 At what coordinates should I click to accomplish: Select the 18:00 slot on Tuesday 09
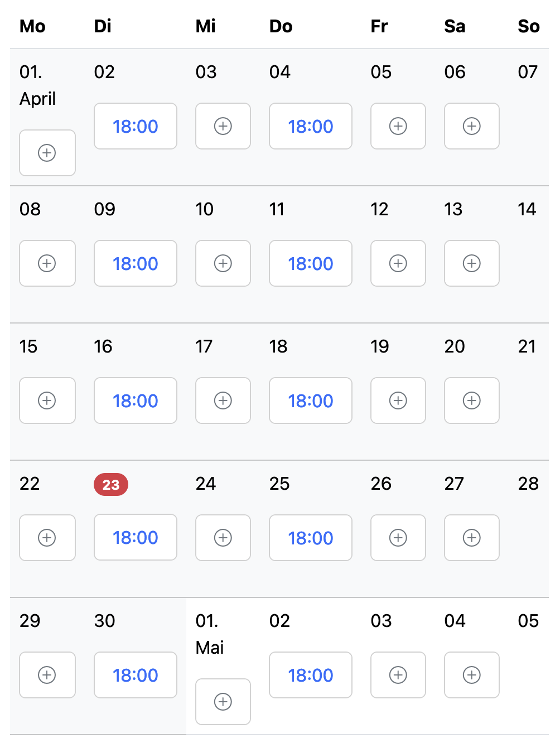pyautogui.click(x=136, y=263)
